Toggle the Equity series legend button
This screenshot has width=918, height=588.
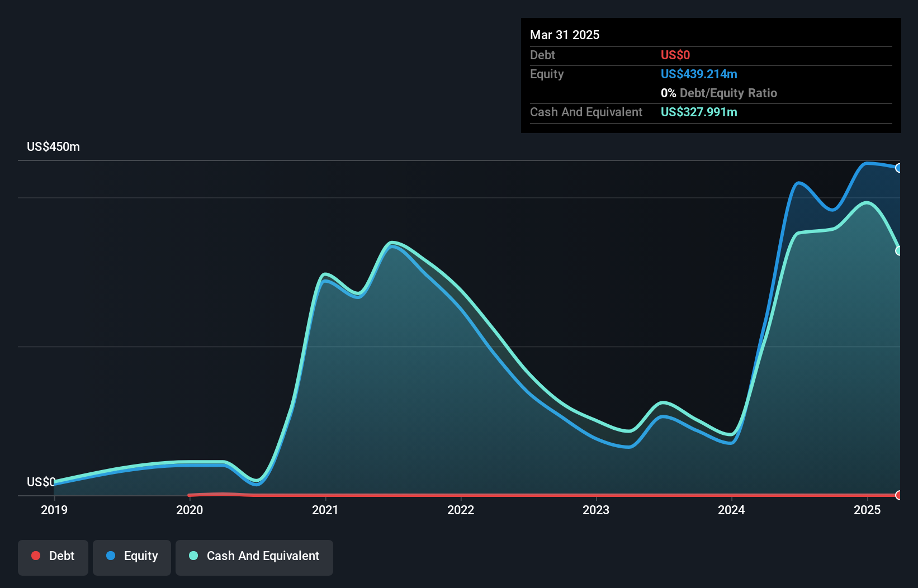132,557
